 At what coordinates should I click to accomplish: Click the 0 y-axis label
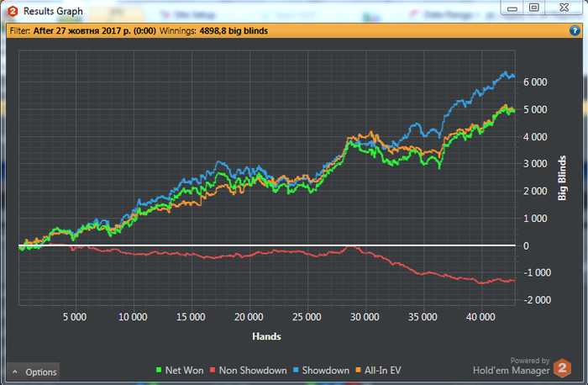pyautogui.click(x=526, y=246)
